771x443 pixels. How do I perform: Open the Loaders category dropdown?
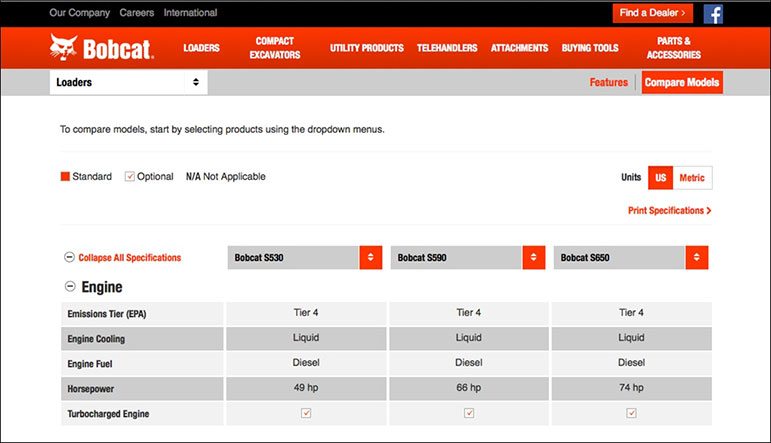pyautogui.click(x=128, y=82)
